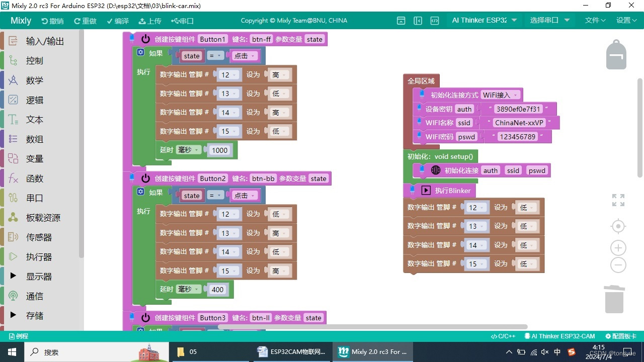Toggle the sidebar collapse icon in toolbar
Image resolution: width=644 pixels, height=362 pixels.
(x=418, y=21)
